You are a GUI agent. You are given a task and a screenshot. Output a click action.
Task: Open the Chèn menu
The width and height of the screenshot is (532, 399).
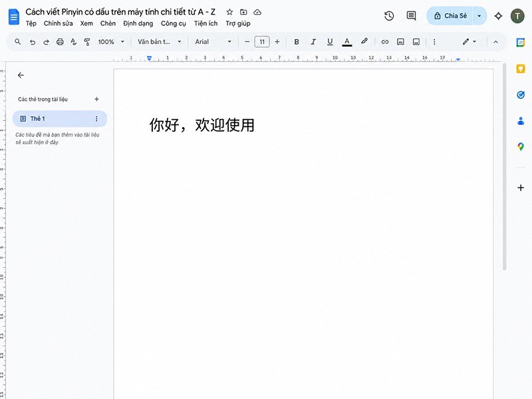[108, 23]
